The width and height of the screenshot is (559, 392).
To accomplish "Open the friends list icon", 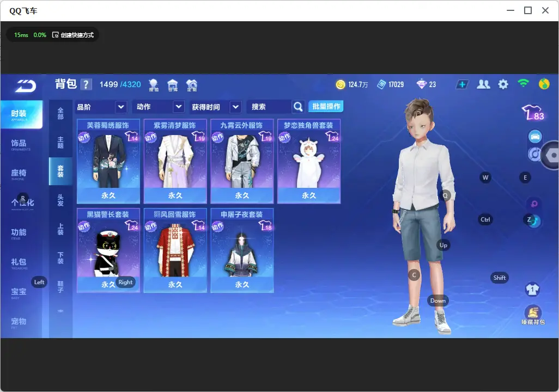I will coord(483,84).
